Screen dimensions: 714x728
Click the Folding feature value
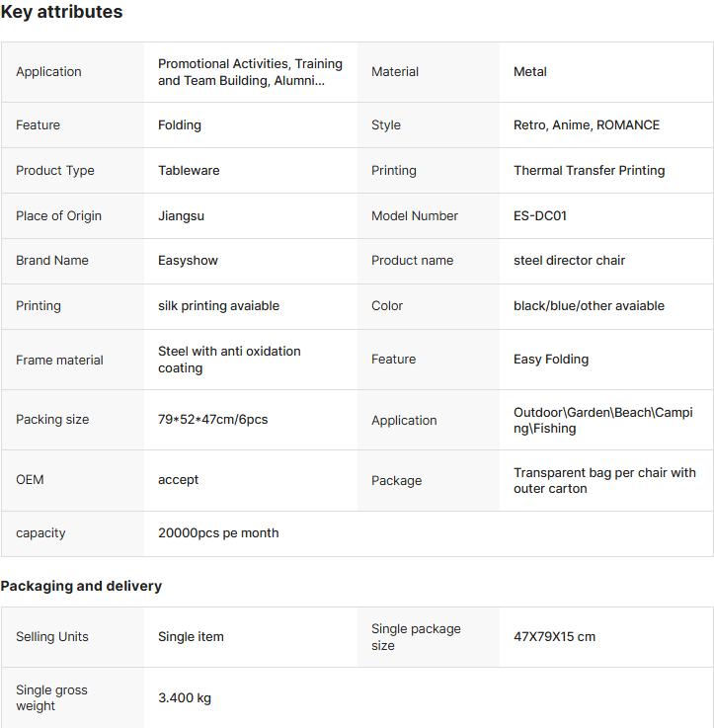coord(180,125)
